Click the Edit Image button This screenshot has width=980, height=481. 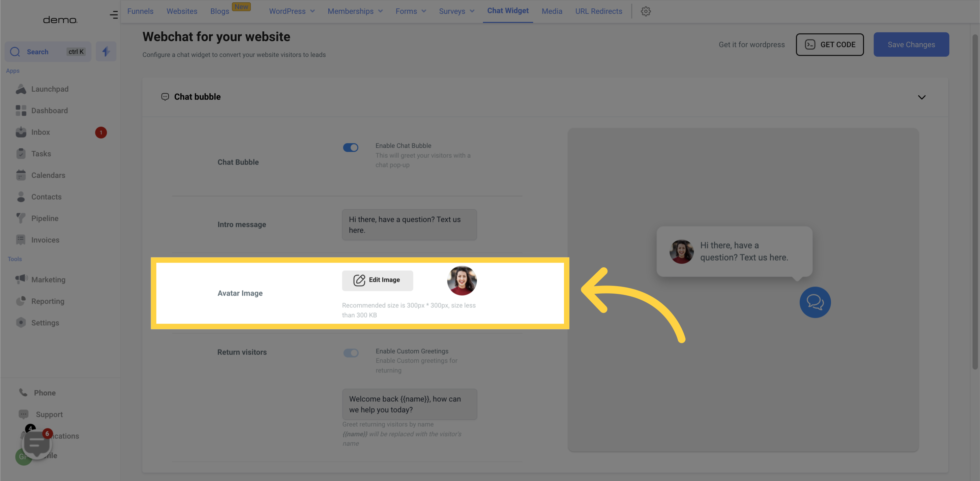377,280
